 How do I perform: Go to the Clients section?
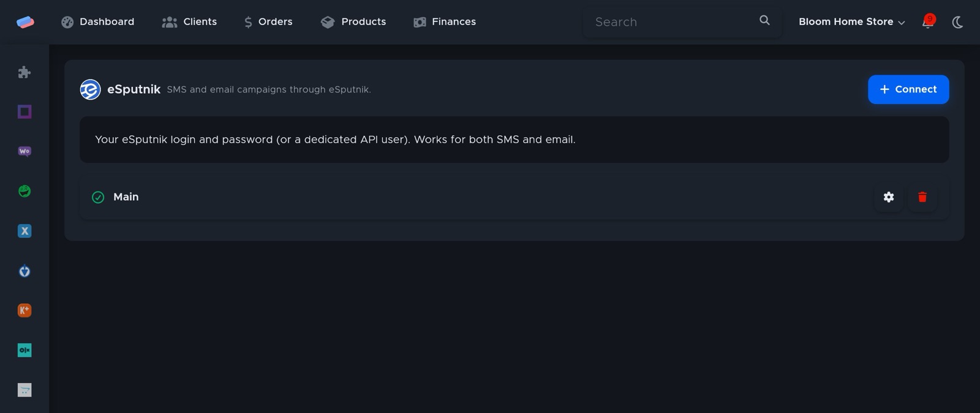tap(189, 22)
